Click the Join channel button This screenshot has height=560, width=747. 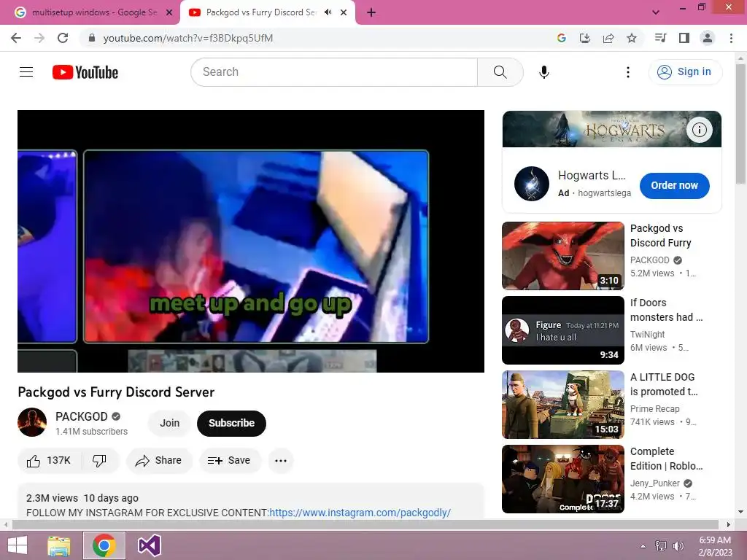pyautogui.click(x=169, y=423)
